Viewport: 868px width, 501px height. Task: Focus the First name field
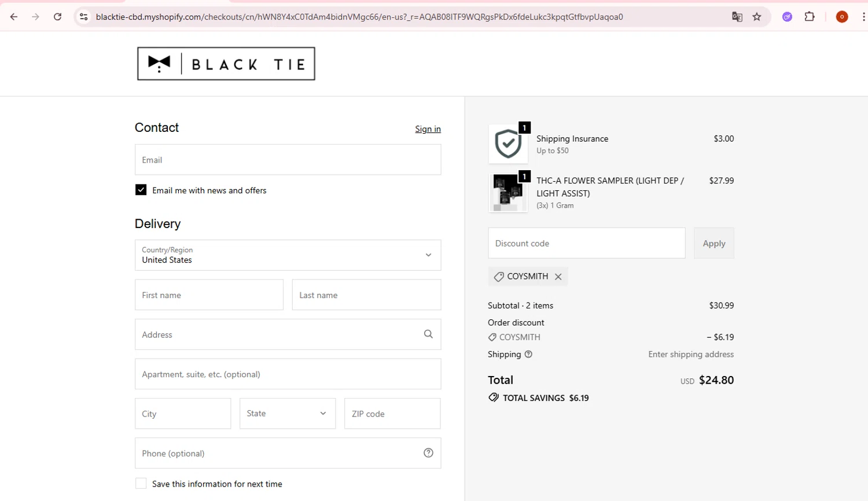tap(209, 295)
